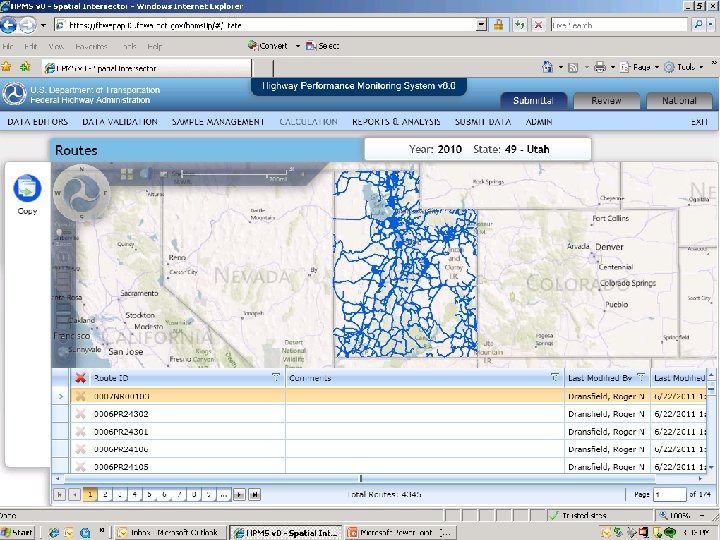Open the Route ID column filter
720x540 pixels.
click(x=276, y=377)
